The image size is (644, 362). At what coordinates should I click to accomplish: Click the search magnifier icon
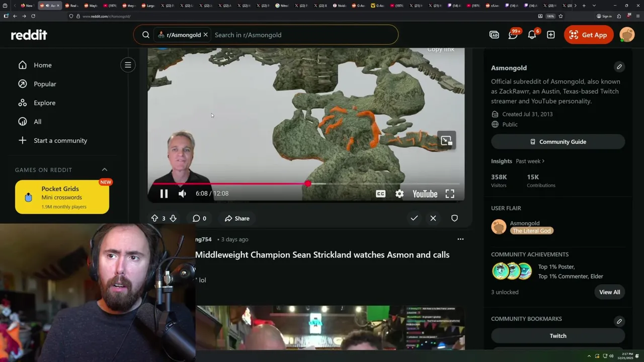tap(146, 35)
